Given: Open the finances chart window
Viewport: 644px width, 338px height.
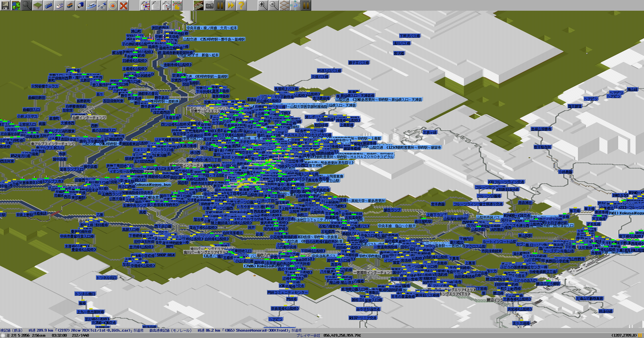Looking at the screenshot, I should coord(177,5).
